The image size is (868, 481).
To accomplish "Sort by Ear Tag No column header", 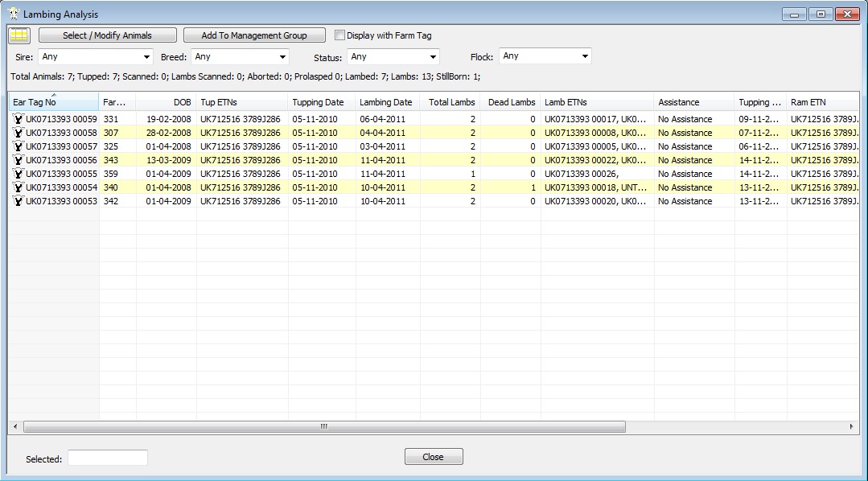I will point(54,102).
